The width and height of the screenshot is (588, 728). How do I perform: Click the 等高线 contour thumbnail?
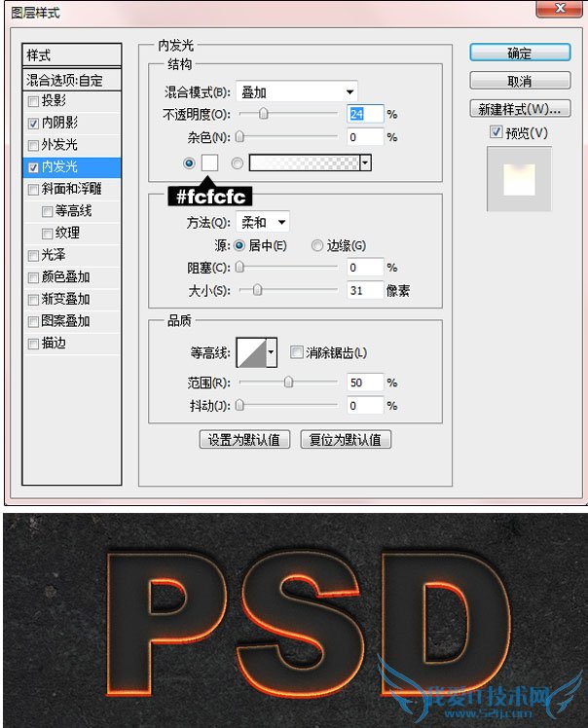pyautogui.click(x=251, y=352)
